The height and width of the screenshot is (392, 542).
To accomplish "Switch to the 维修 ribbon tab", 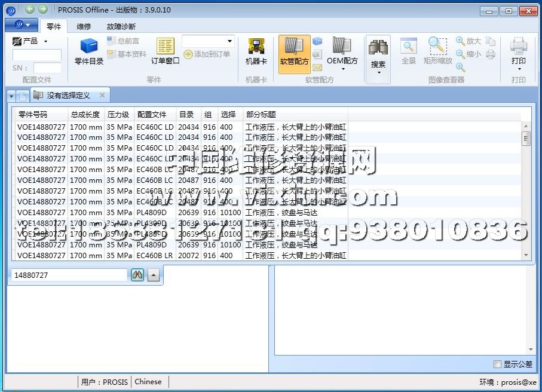I will pyautogui.click(x=84, y=26).
